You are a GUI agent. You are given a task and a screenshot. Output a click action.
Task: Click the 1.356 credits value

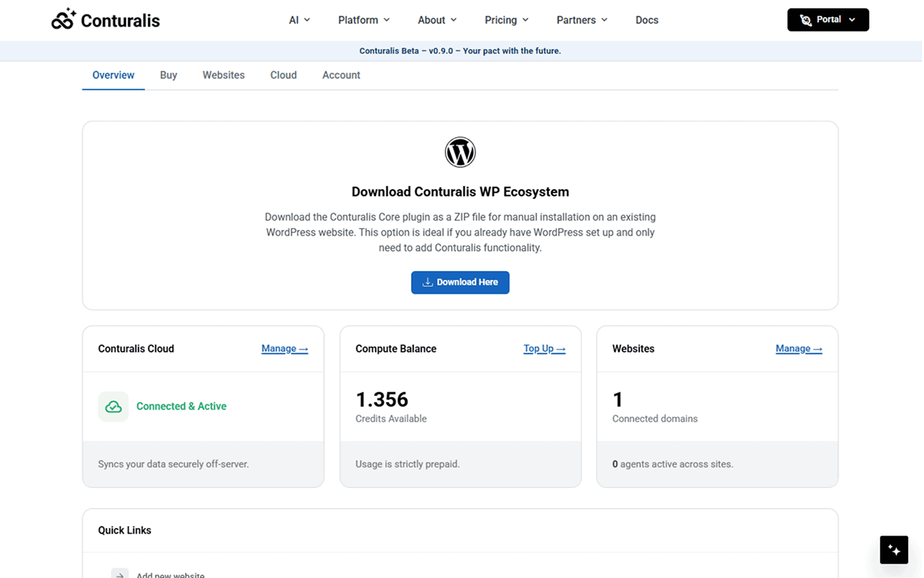tap(382, 399)
